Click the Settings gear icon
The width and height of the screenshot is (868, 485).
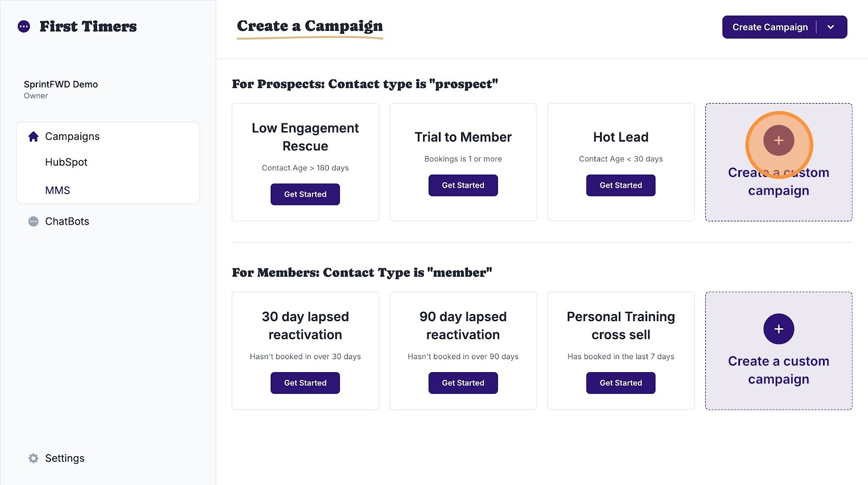(34, 458)
